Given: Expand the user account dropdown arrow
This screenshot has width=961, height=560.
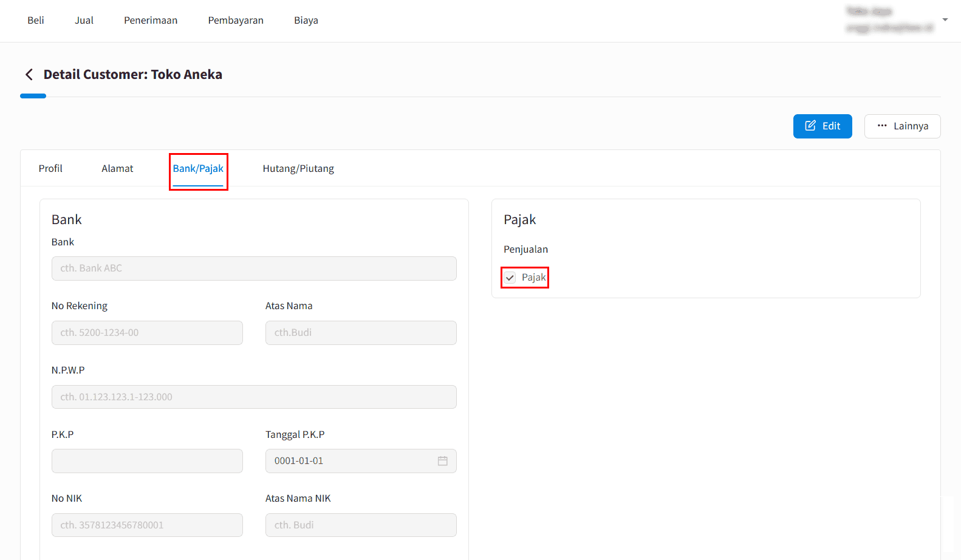Looking at the screenshot, I should click(x=945, y=20).
